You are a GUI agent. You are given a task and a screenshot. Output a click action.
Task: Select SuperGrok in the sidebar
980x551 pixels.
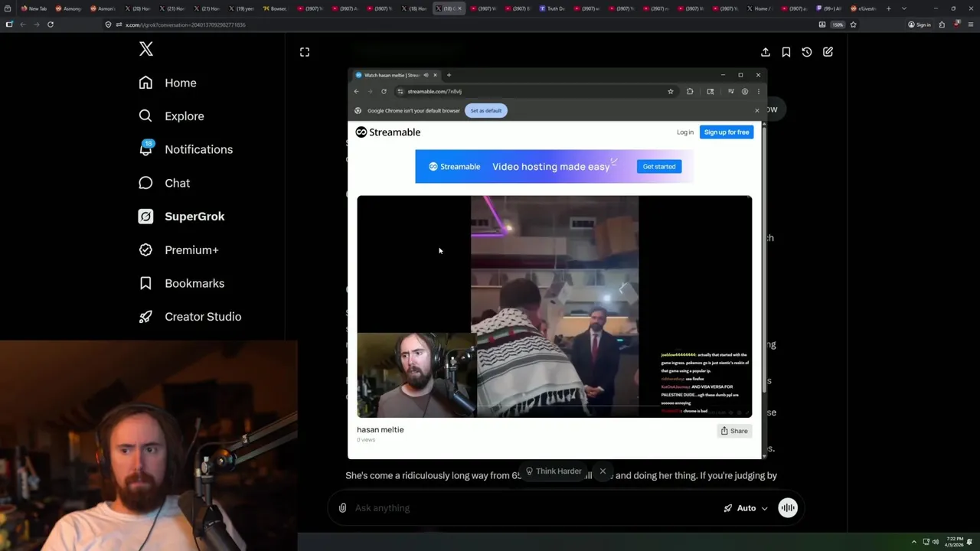tap(181, 217)
